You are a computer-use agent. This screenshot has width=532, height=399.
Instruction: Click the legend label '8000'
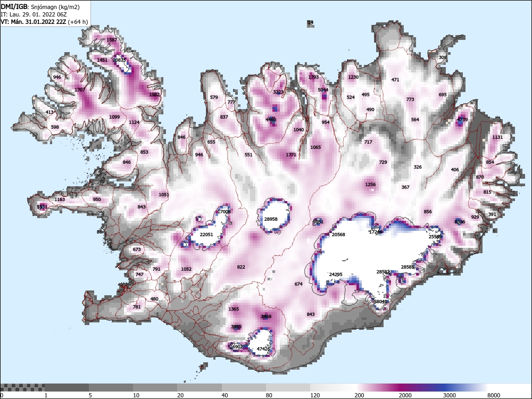pyautogui.click(x=494, y=395)
